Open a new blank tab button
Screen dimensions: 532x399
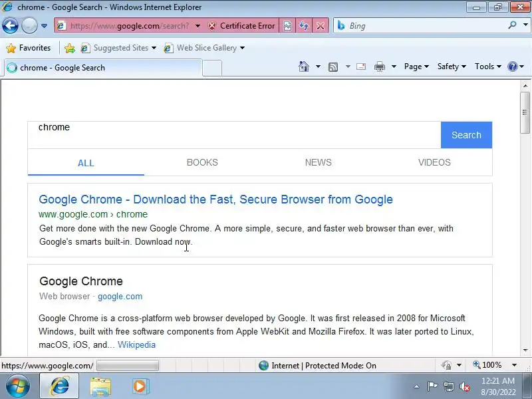click(x=212, y=68)
